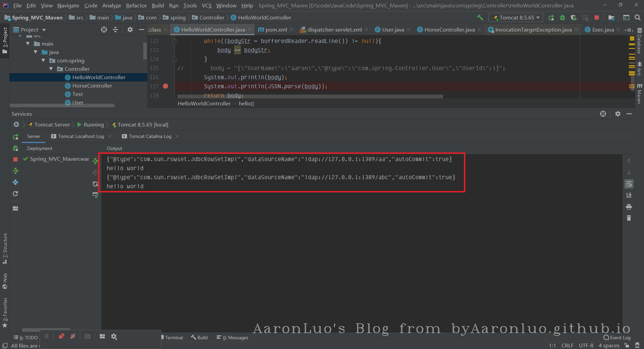Click Search Everywhere magnifier icon
This screenshot has height=349, width=644.
pyautogui.click(x=638, y=17)
